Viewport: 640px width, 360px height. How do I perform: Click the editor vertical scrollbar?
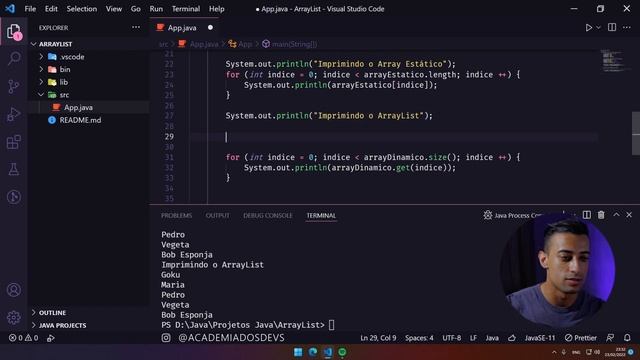tap(636, 133)
